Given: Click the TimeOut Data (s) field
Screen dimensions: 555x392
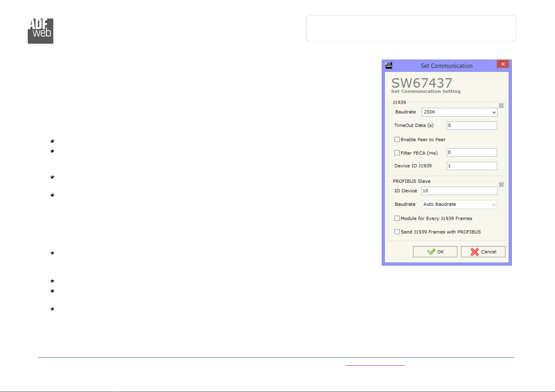Looking at the screenshot, I should (472, 125).
